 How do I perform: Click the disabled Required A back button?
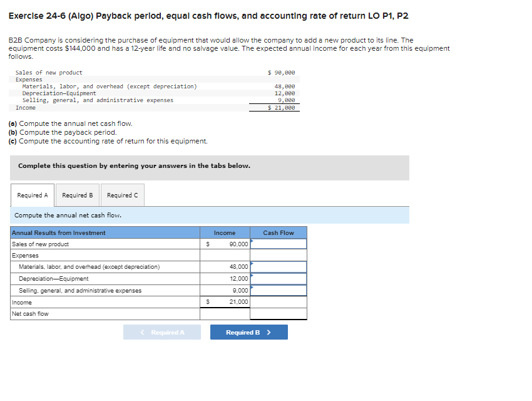(162, 331)
